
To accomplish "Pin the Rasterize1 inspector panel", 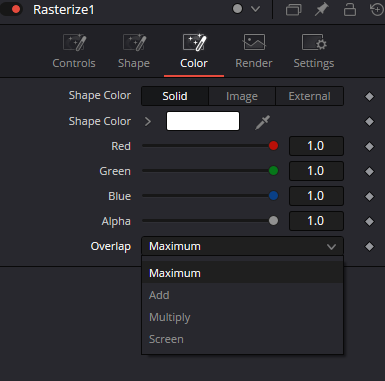I will [x=322, y=10].
